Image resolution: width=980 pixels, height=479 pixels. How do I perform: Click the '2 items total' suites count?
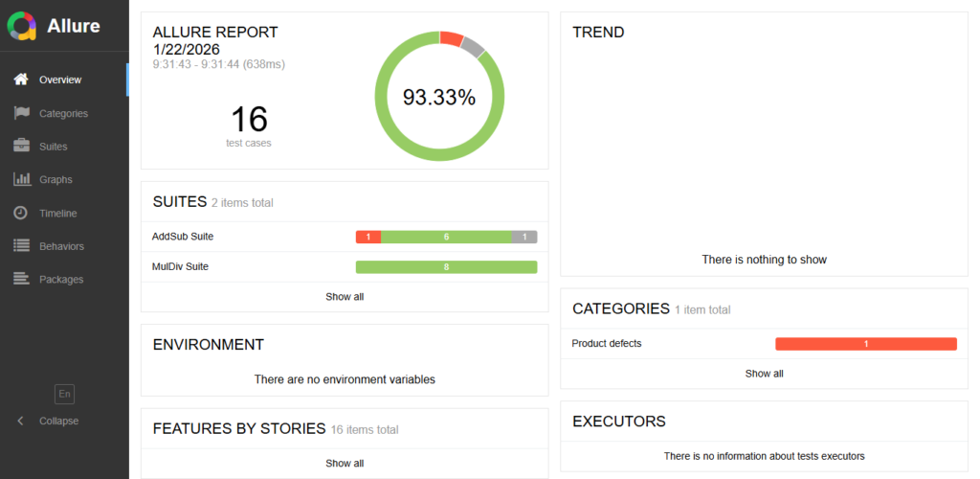(242, 202)
